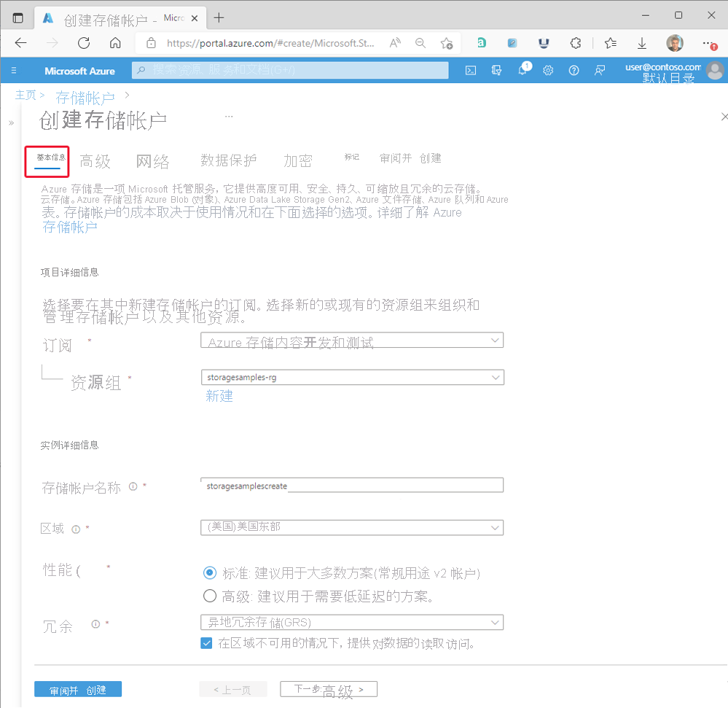Screen dimensions: 728x708
Task: Open the Favorites list icon
Action: pos(611,43)
